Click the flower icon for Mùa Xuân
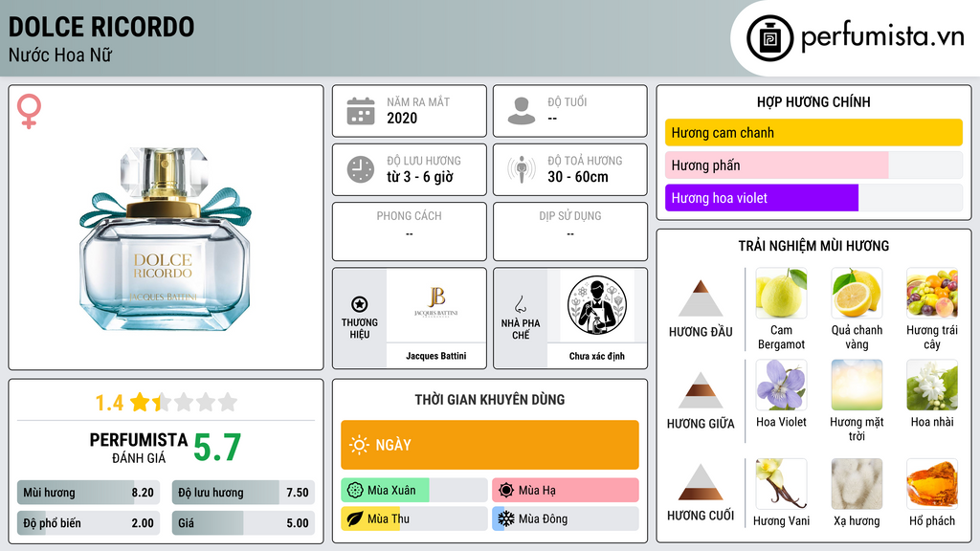This screenshot has height=551, width=980. (355, 491)
